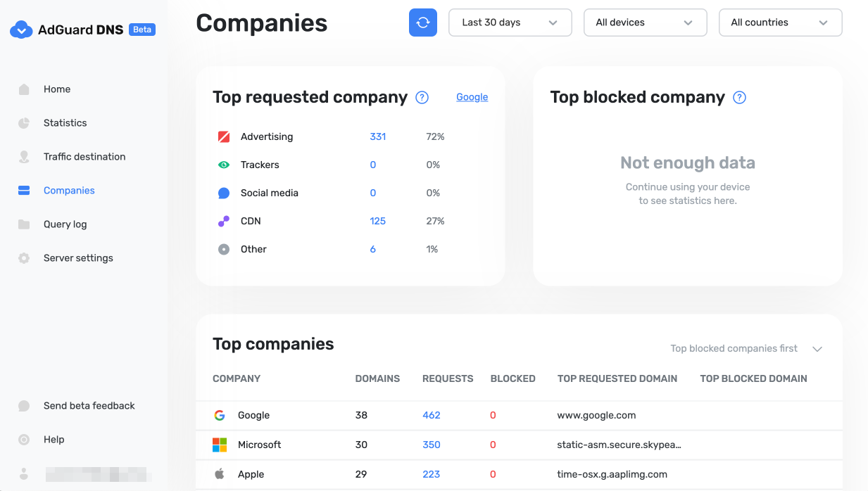Image resolution: width=868 pixels, height=491 pixels.
Task: Select Companies in the sidebar
Action: click(69, 191)
